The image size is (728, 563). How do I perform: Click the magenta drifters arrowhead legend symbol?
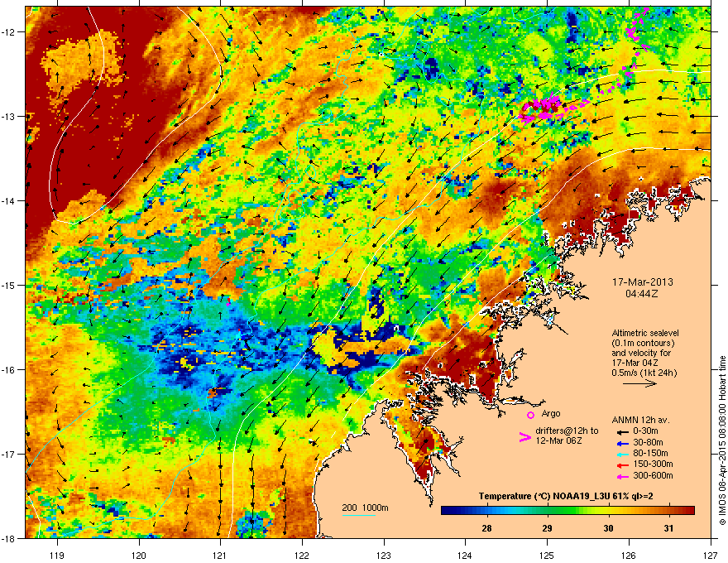click(524, 437)
